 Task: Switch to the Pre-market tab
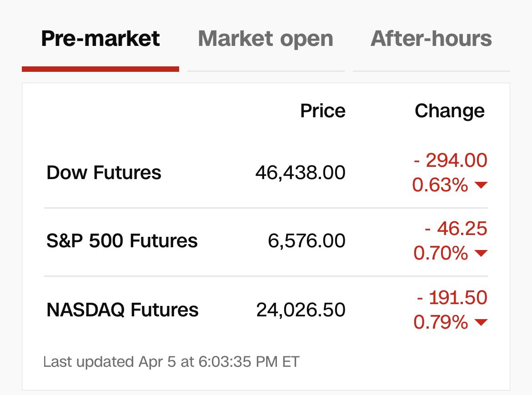[x=100, y=39]
